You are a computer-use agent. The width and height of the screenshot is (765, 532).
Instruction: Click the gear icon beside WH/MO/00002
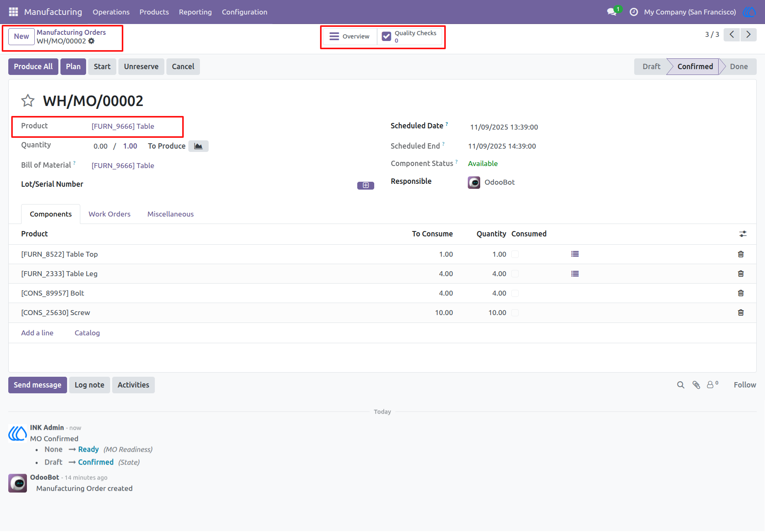91,41
